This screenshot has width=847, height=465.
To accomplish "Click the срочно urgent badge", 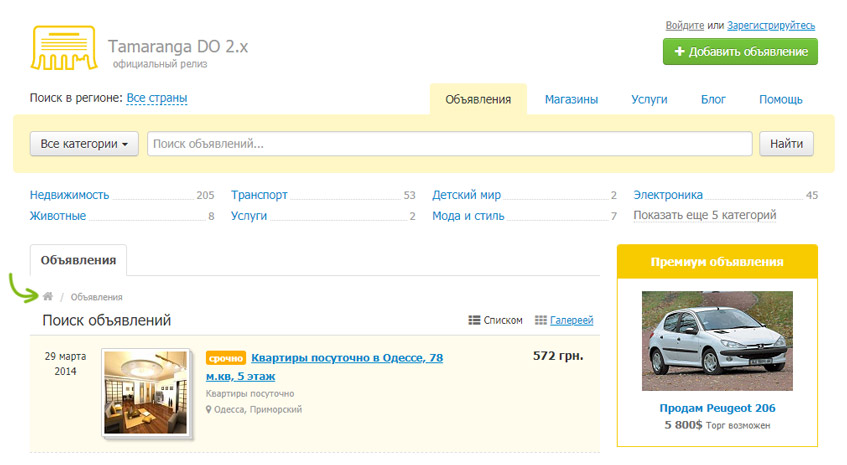I will (226, 358).
